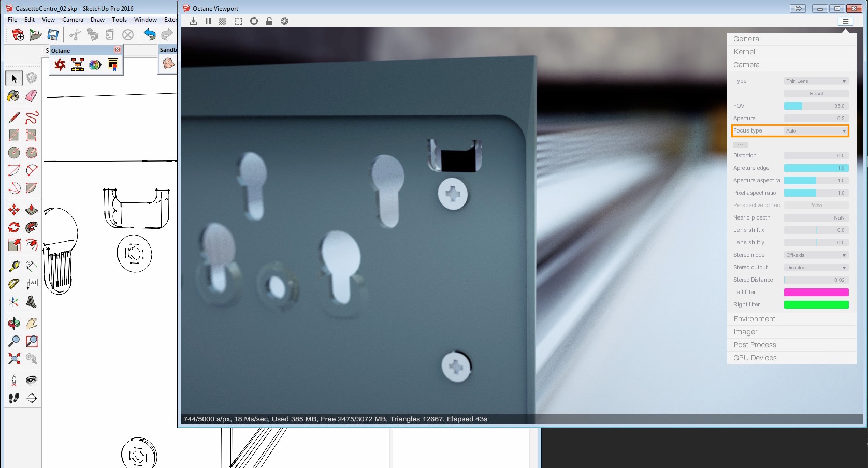Viewport: 868px width, 468px height.
Task: Open Octane license certificate icon
Action: 112,65
